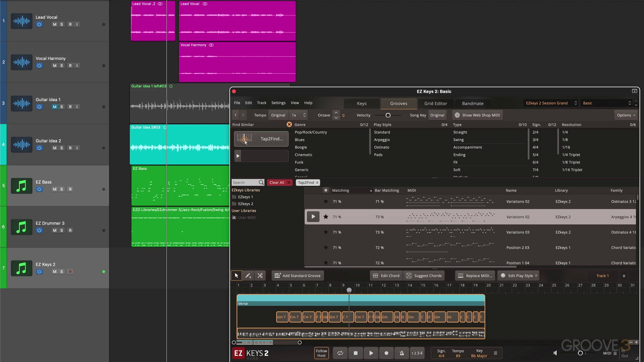The height and width of the screenshot is (362, 644).
Task: Click the speaker volume icon
Action: coord(555,353)
